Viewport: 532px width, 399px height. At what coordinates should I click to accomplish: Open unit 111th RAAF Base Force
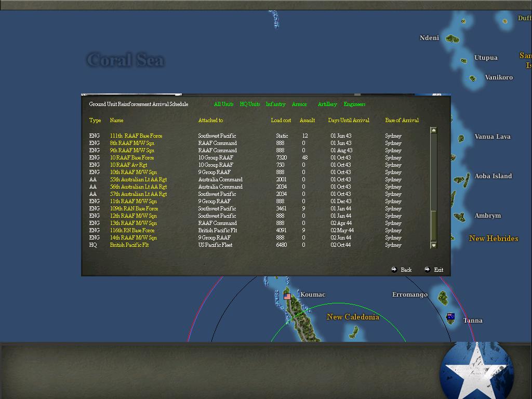(x=136, y=136)
